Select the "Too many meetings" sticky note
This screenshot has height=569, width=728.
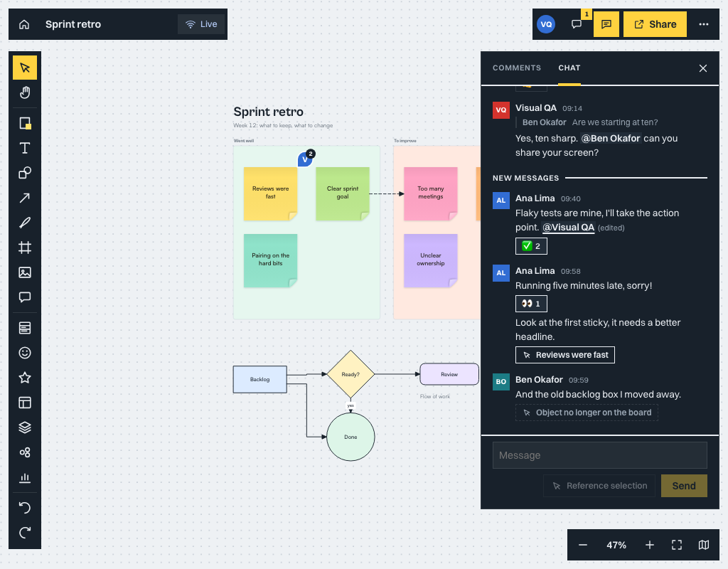pyautogui.click(x=430, y=193)
